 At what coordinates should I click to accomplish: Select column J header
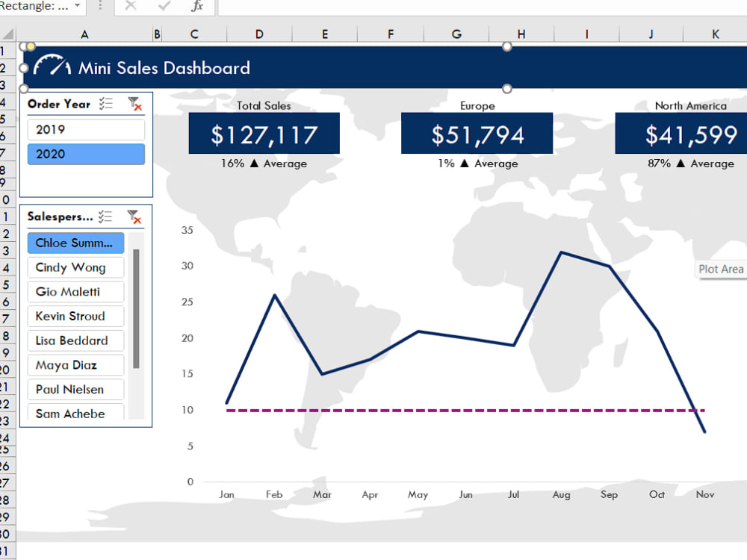click(x=651, y=34)
